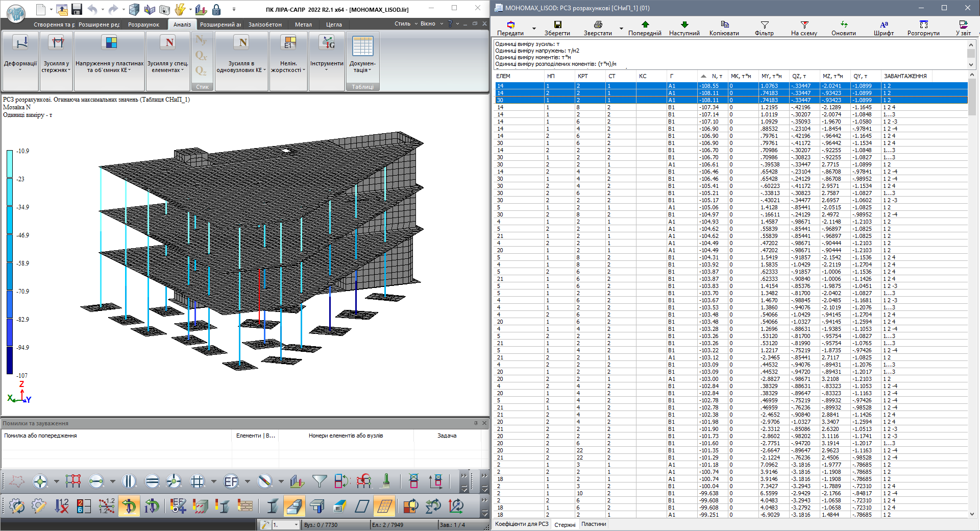The height and width of the screenshot is (531, 980).
Task: Click the EF magnifier icon in bottom toolbar
Action: (231, 481)
